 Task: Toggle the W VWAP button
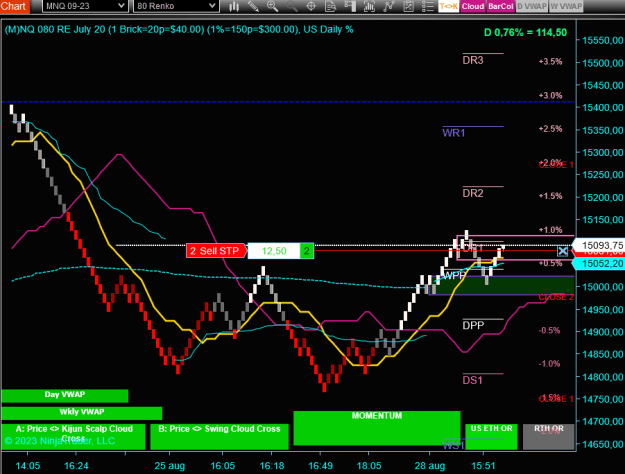566,6
